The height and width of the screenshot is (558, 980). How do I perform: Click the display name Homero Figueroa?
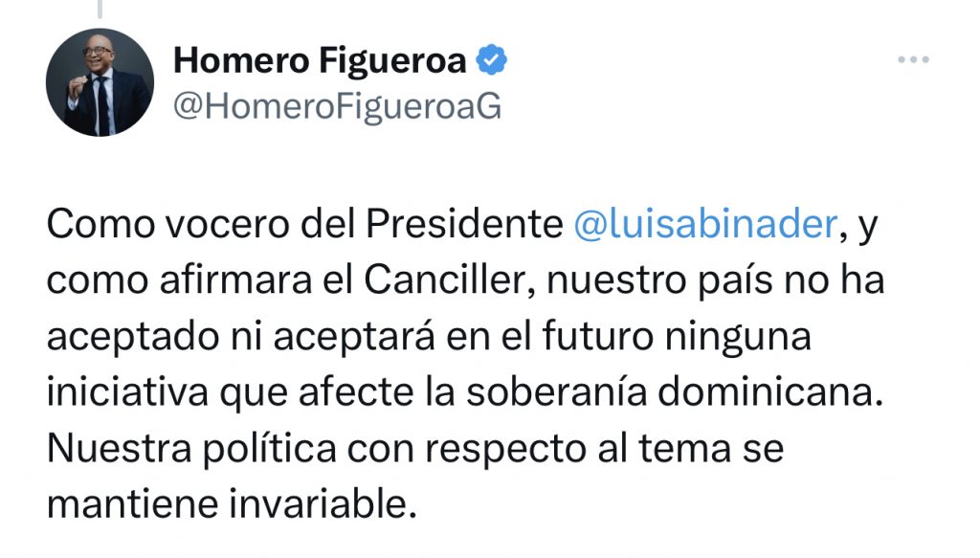click(320, 60)
